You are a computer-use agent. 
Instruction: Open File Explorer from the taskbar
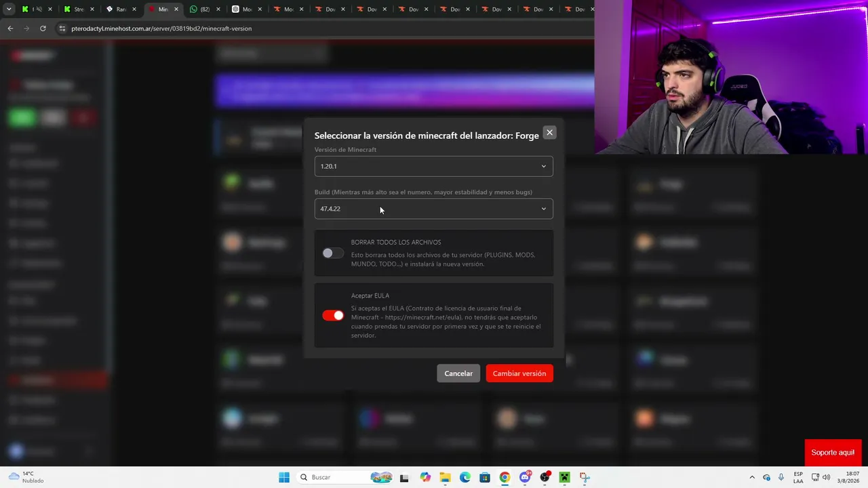(445, 477)
